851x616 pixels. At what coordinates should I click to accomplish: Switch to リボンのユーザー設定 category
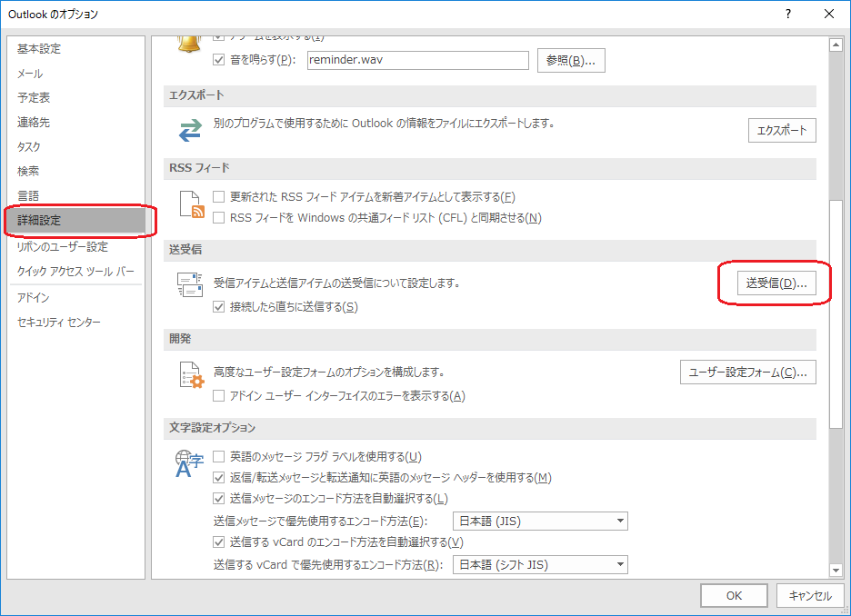(x=63, y=246)
